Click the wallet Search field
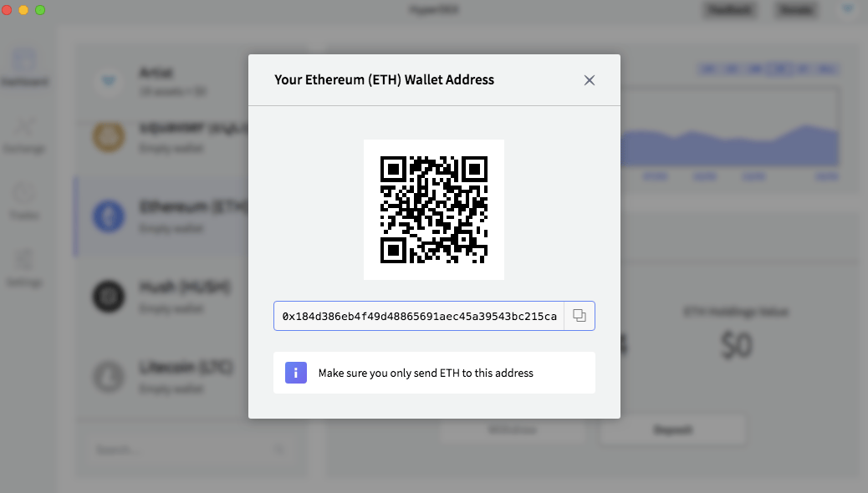The image size is (868, 493). (191, 450)
